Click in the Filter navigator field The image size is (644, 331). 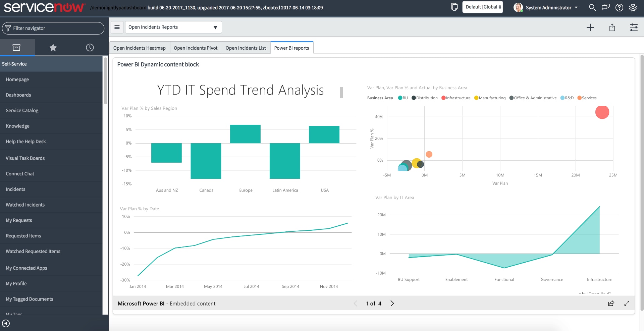(53, 28)
